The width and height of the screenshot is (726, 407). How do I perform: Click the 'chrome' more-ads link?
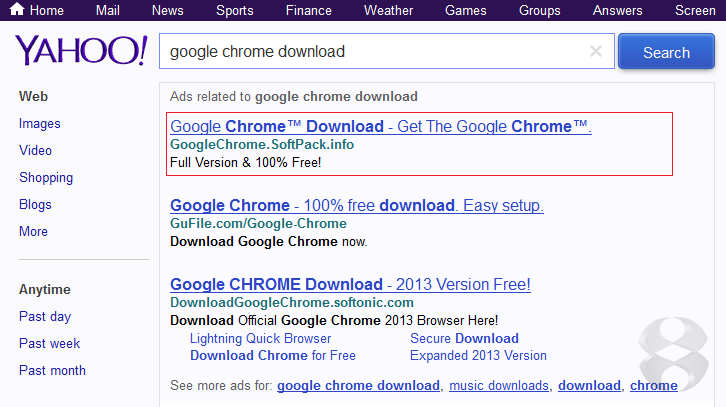[x=654, y=386]
